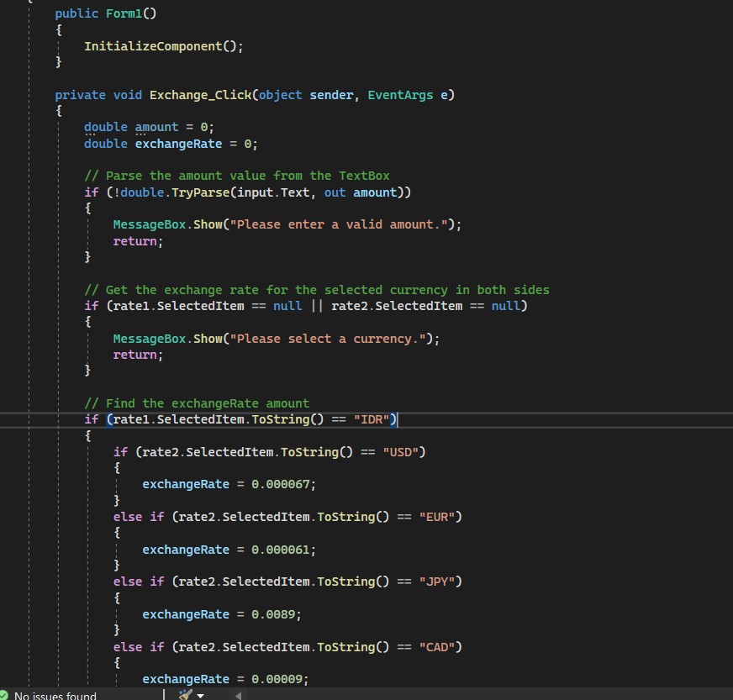Viewport: 733px width, 700px height.
Task: Click the "JPY" string literal
Action: point(436,582)
